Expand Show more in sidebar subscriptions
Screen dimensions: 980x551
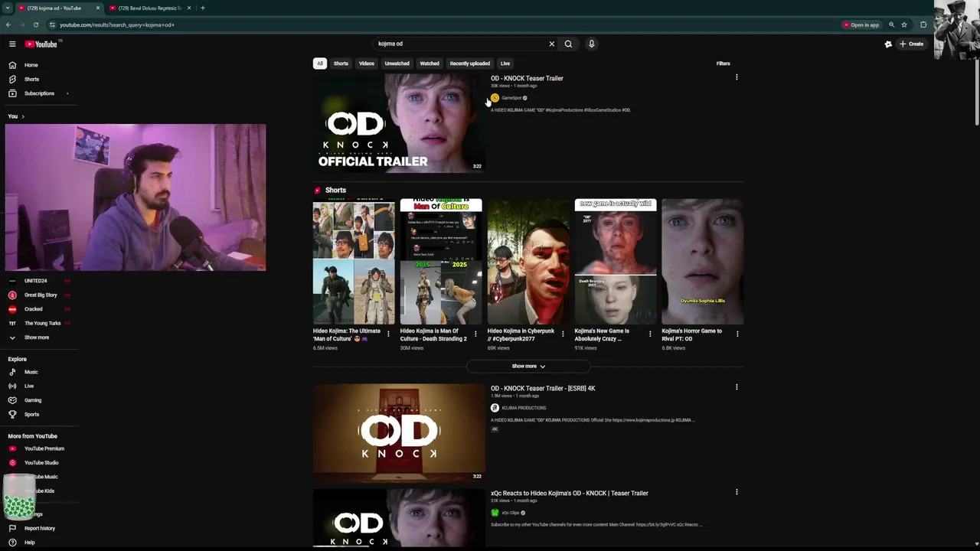38,337
